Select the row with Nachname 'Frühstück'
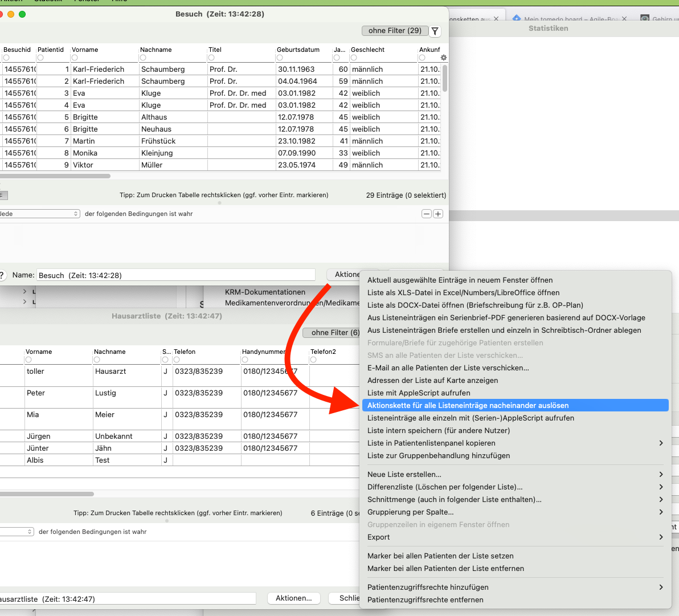Image resolution: width=679 pixels, height=616 pixels. pos(220,141)
